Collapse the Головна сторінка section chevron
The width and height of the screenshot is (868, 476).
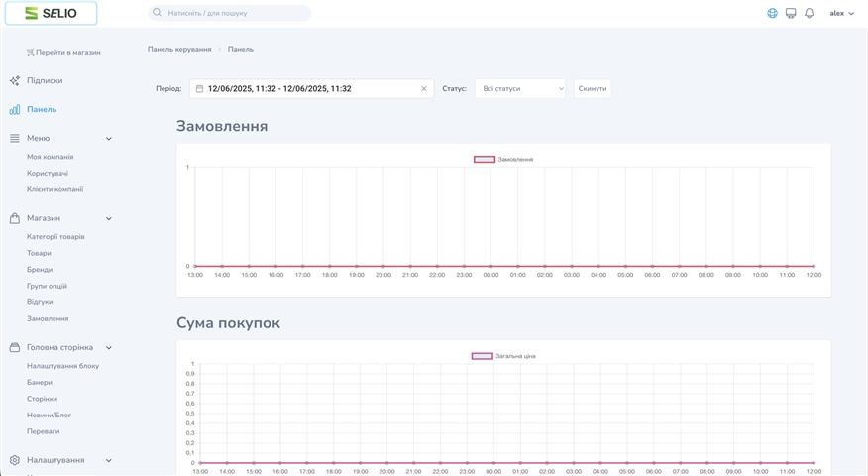109,348
